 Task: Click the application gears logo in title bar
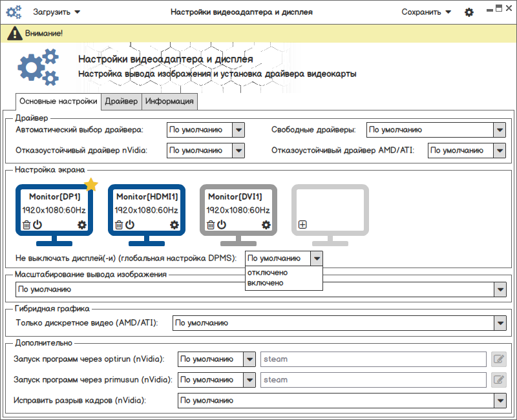(x=14, y=12)
